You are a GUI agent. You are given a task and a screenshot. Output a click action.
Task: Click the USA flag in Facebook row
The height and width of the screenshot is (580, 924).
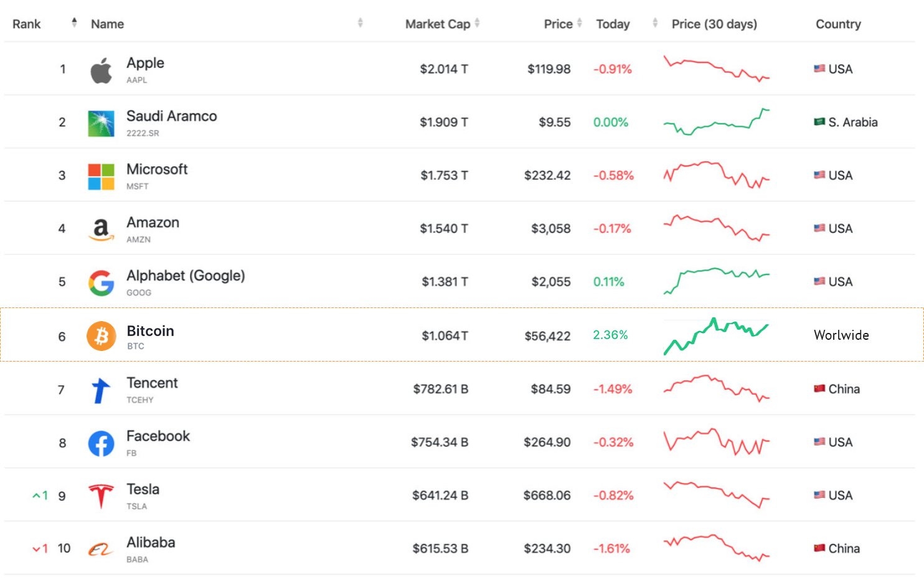[819, 442]
